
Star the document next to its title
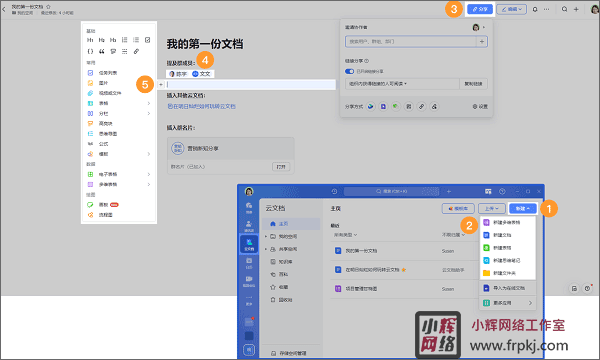pos(48,7)
